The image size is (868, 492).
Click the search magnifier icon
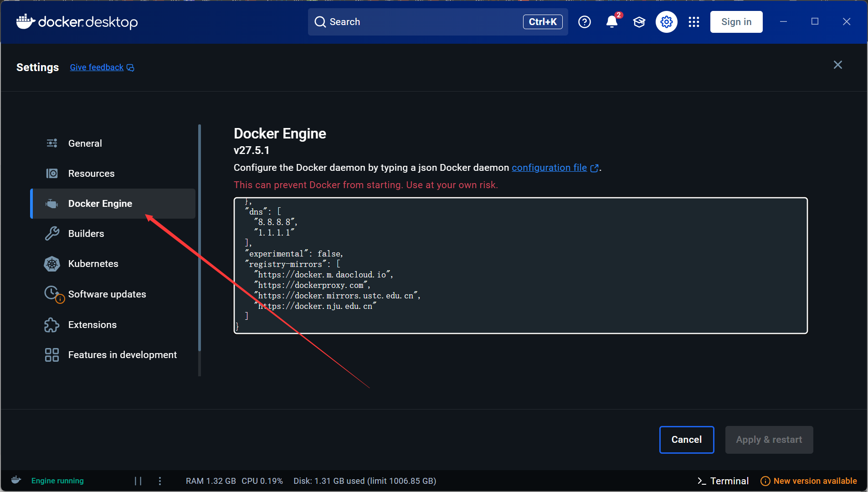(320, 22)
